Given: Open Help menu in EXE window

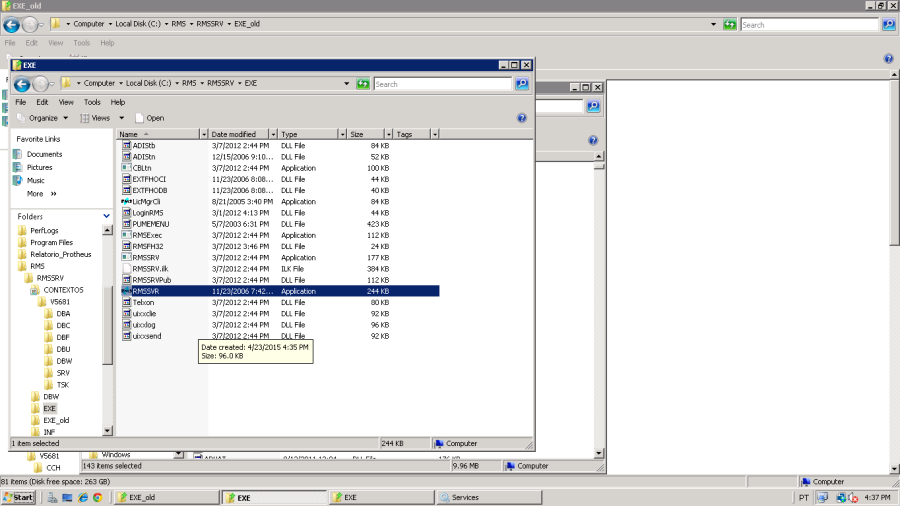Looking at the screenshot, I should pyautogui.click(x=118, y=102).
